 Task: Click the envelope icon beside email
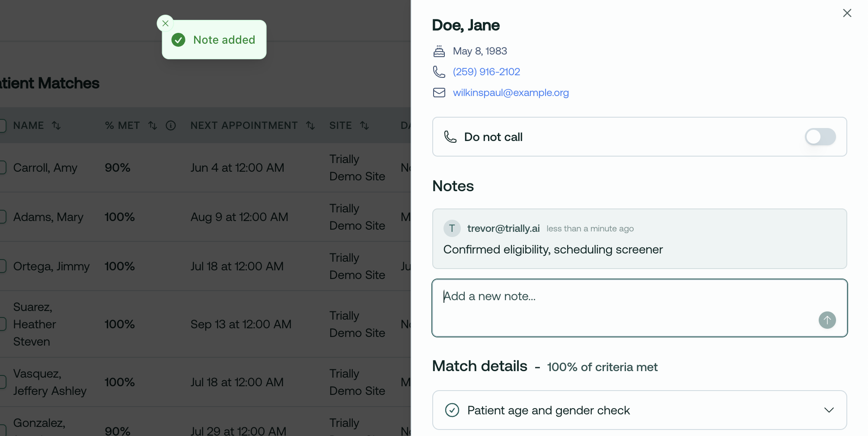point(439,93)
